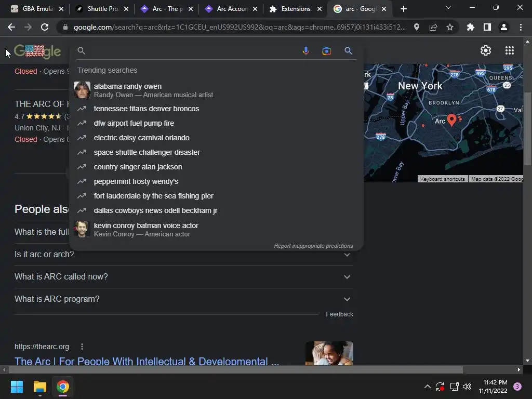
Task: Close the GBA Emulator tab
Action: tap(61, 9)
